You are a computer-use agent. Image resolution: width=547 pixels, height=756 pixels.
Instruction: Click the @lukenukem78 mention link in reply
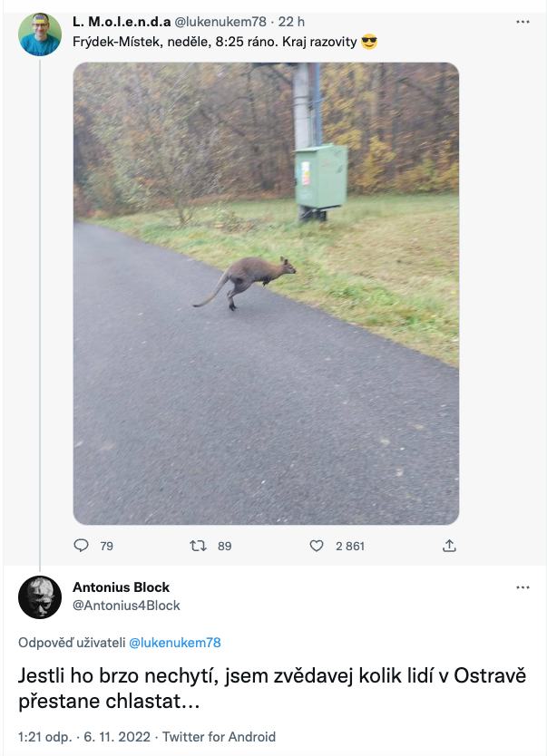pyautogui.click(x=174, y=643)
